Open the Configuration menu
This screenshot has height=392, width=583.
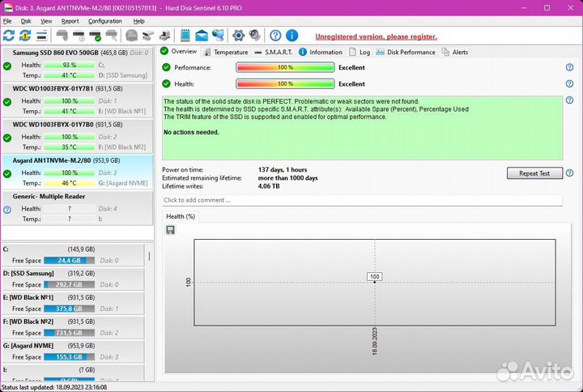coord(105,21)
